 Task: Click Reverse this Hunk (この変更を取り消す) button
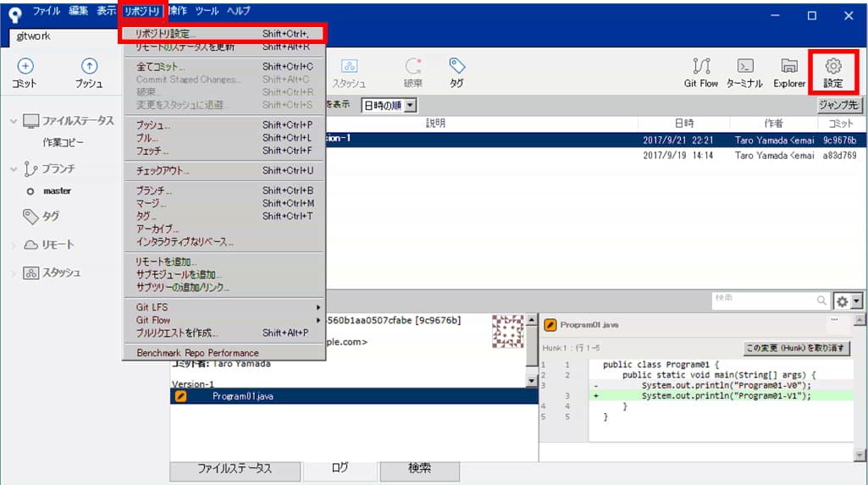pyautogui.click(x=795, y=348)
